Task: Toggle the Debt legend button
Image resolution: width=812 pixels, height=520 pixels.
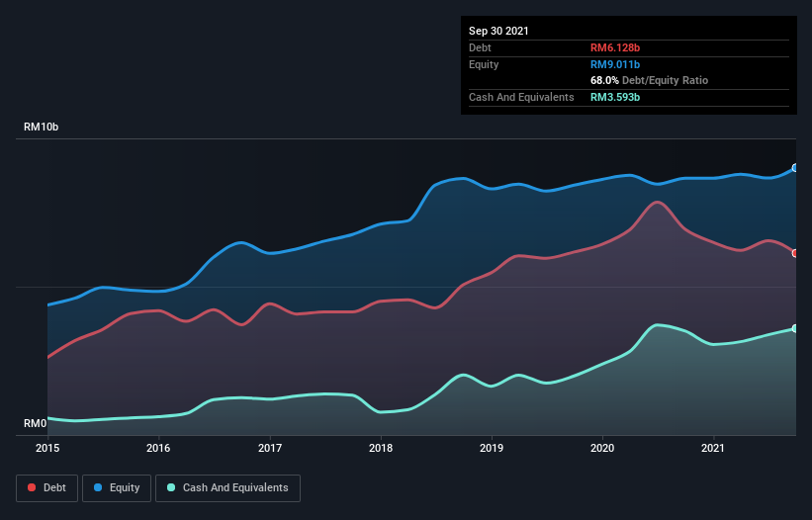Action: tap(47, 488)
